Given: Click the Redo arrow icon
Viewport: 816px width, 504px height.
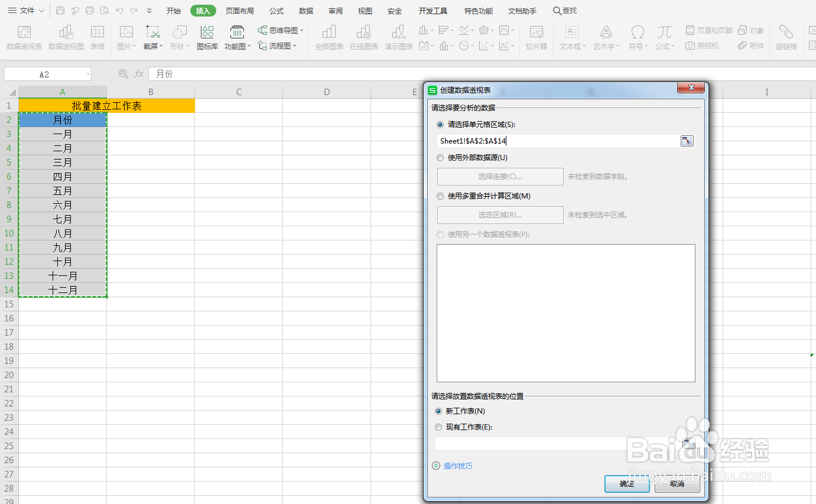Looking at the screenshot, I should 134,11.
